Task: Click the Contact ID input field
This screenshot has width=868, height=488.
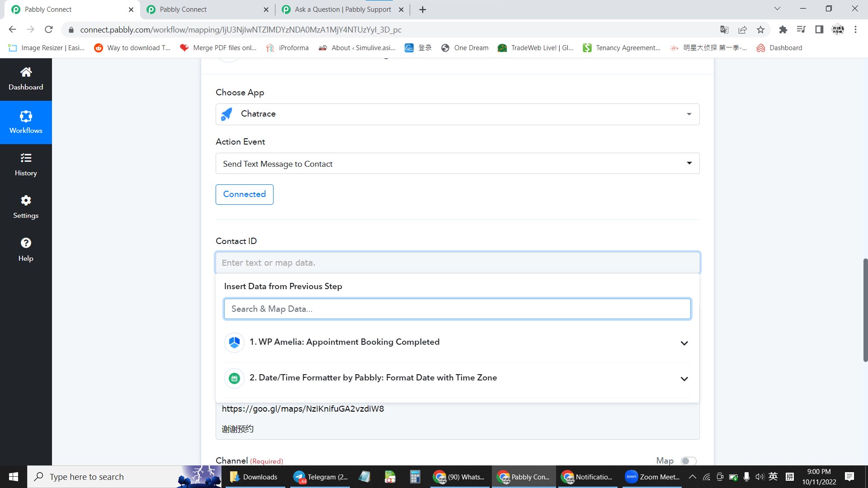Action: pyautogui.click(x=458, y=263)
